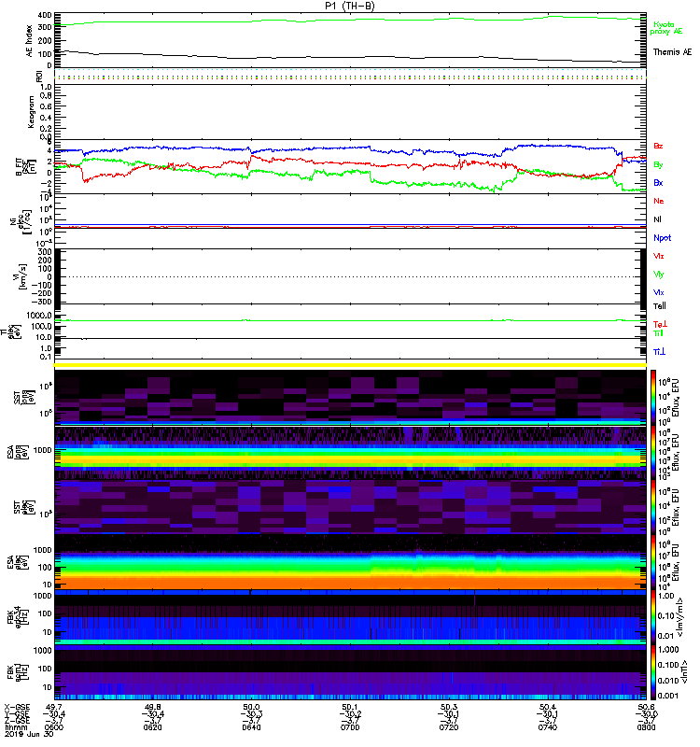This screenshot has width=700, height=747.
Task: Click the blue Bx legend label
Action: pyautogui.click(x=659, y=182)
